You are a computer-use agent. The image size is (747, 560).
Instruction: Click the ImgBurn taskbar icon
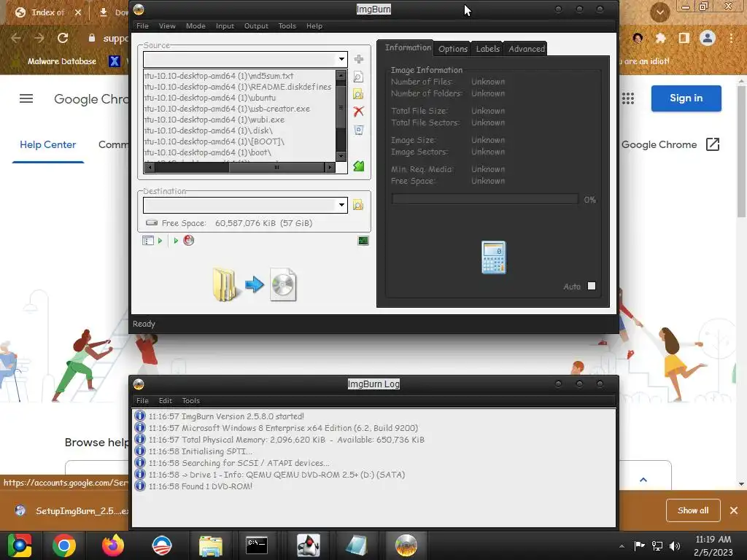click(406, 545)
